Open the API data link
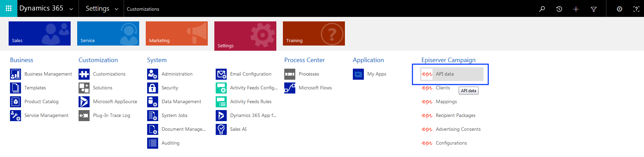Viewport: 644px width, 157px height. [x=444, y=74]
